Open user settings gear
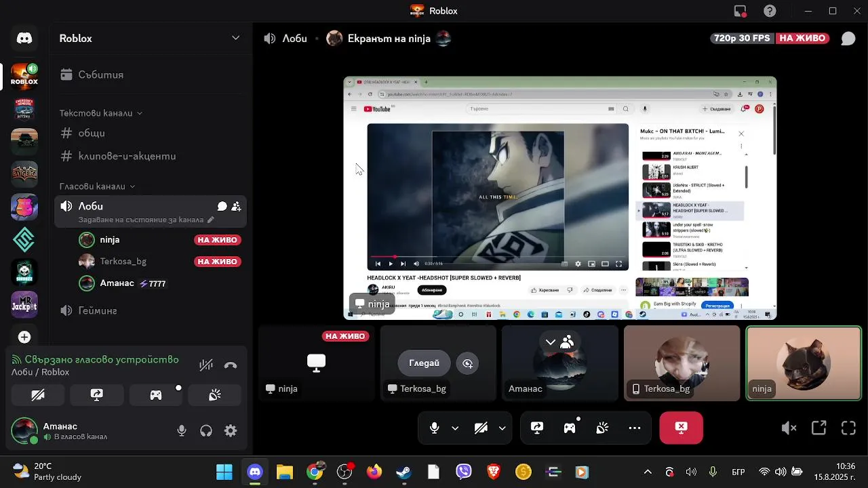The image size is (868, 488). pyautogui.click(x=231, y=430)
